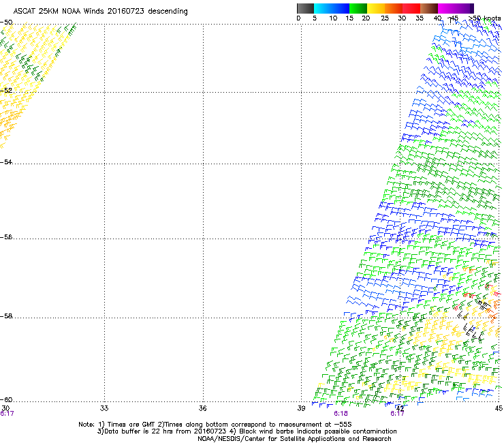Screen dimensions: 504x443
Task: Click the cyan-blue 5-15 knots legend segment
Action: click(332, 8)
